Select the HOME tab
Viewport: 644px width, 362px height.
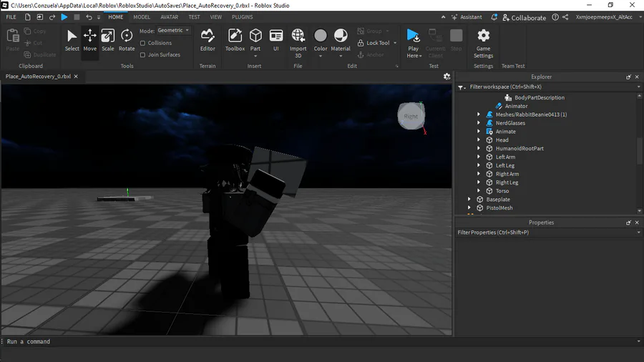pyautogui.click(x=116, y=17)
